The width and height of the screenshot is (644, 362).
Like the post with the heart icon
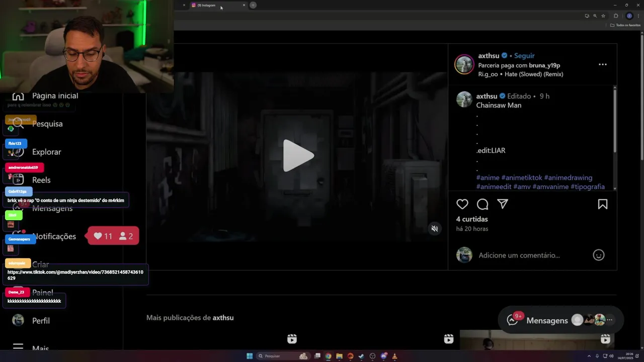pyautogui.click(x=462, y=204)
